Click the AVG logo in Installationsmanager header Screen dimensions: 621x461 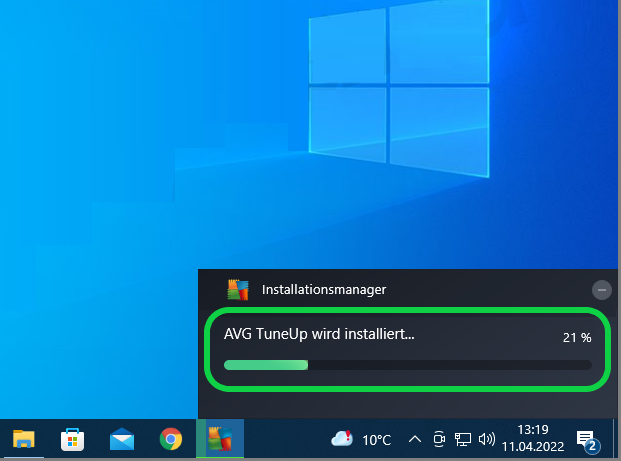click(238, 290)
